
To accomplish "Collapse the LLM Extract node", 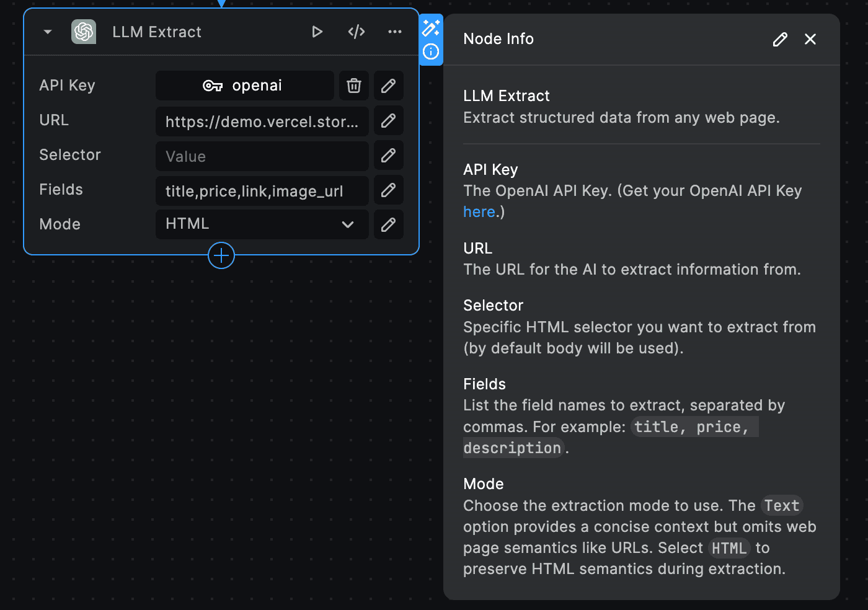I will 47,32.
